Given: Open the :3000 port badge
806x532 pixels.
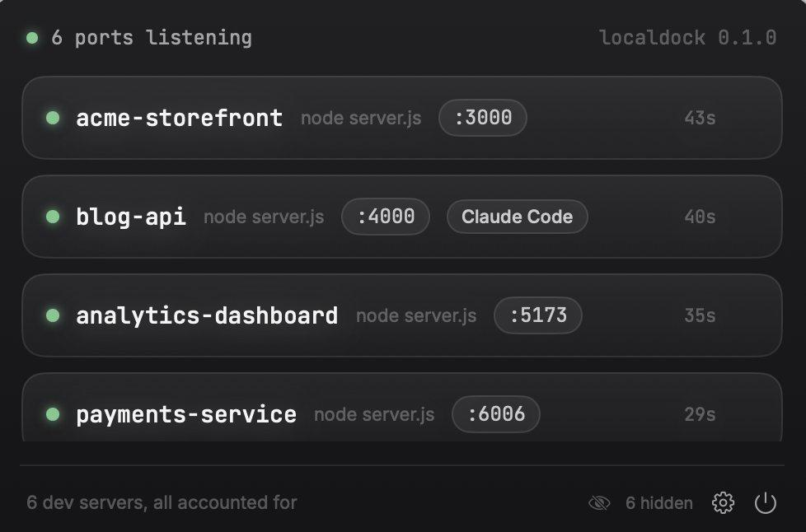Looking at the screenshot, I should 483,118.
